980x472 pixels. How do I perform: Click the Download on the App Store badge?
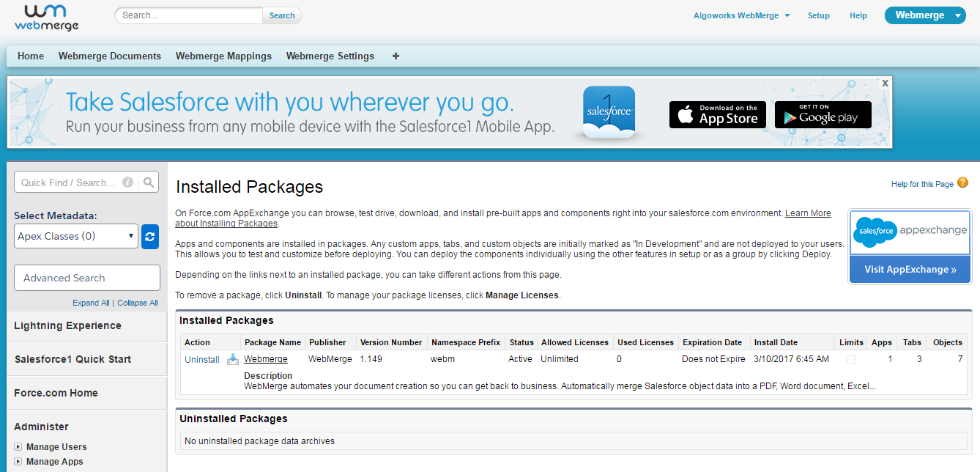tap(717, 115)
